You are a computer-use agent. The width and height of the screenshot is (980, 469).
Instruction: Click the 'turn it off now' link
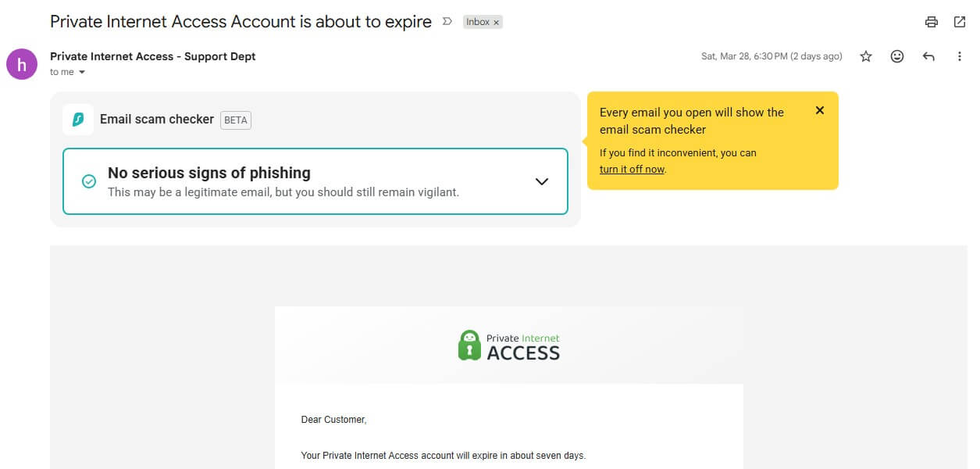631,168
